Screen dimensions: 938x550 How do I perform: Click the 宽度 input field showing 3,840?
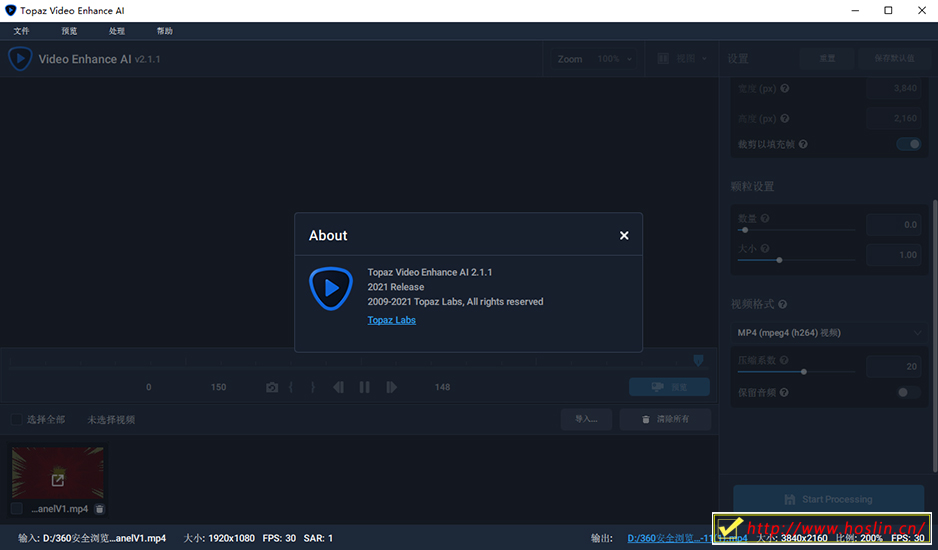[894, 89]
